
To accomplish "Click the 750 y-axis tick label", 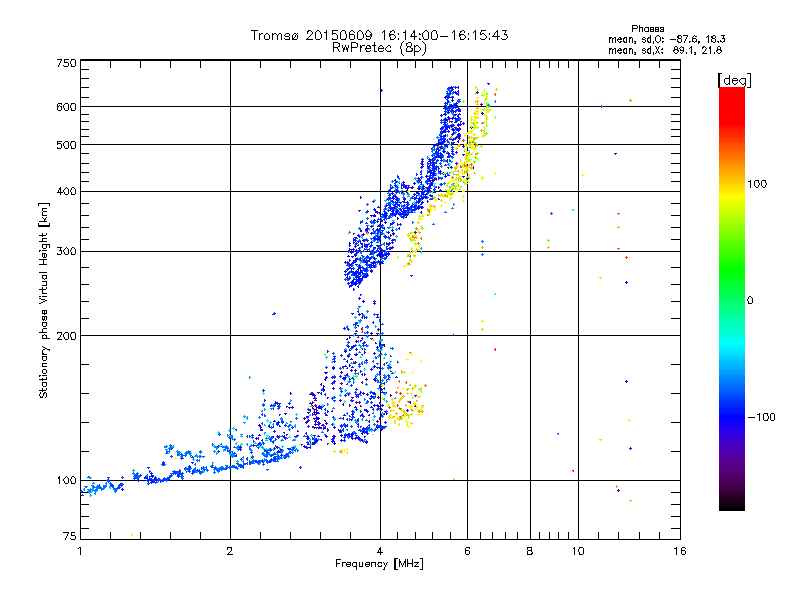I will coord(66,63).
